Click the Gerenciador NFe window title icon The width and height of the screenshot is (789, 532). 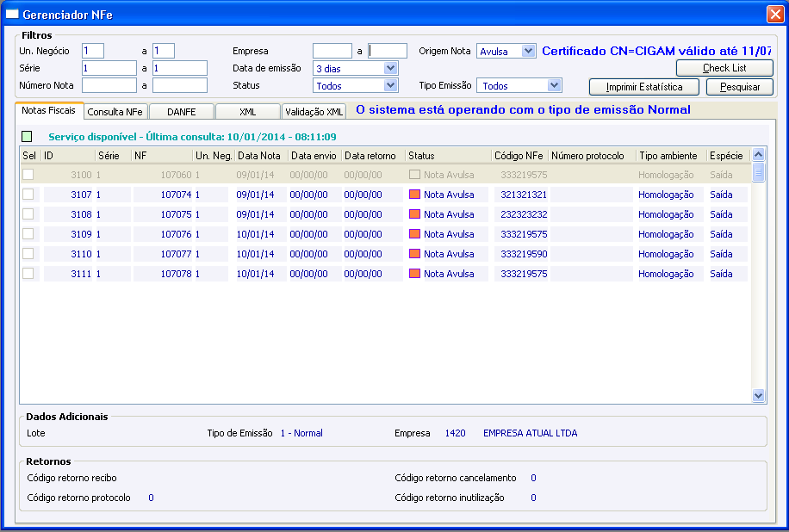click(12, 15)
